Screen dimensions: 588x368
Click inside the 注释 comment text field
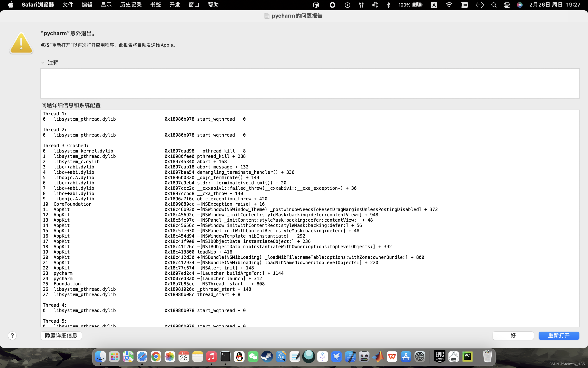pos(310,83)
